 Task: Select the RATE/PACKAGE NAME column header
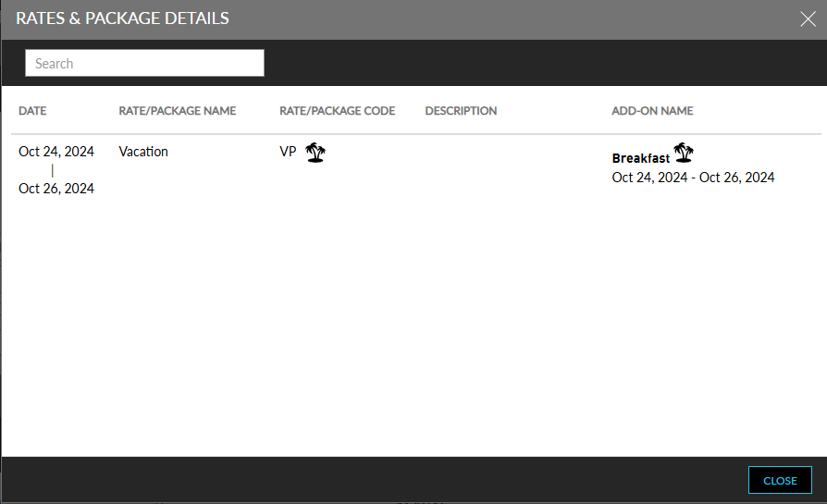coord(178,111)
